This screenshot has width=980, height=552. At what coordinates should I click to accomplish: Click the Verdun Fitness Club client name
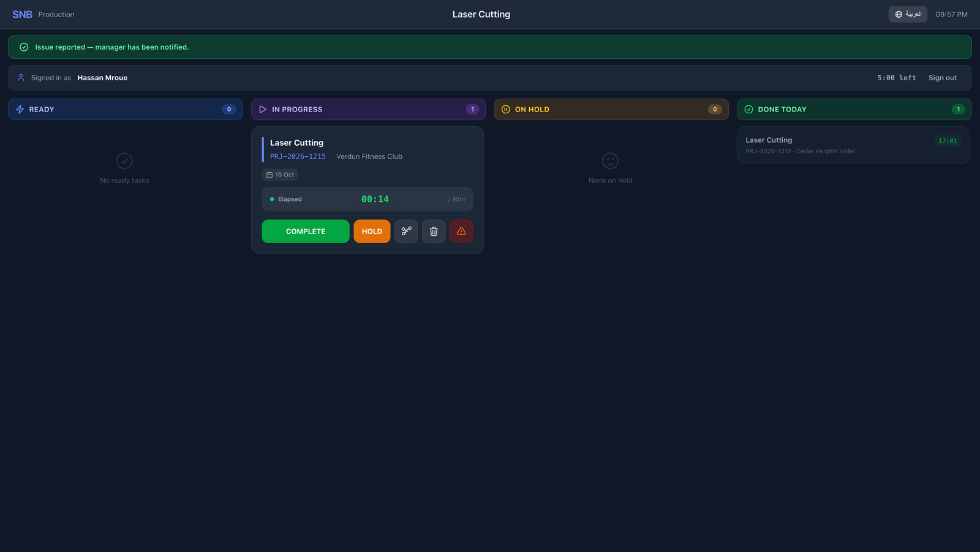[369, 156]
